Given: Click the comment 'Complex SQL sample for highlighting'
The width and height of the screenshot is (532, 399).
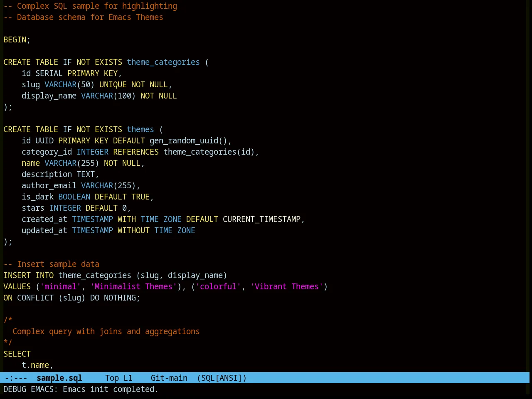Looking at the screenshot, I should click(x=97, y=6).
